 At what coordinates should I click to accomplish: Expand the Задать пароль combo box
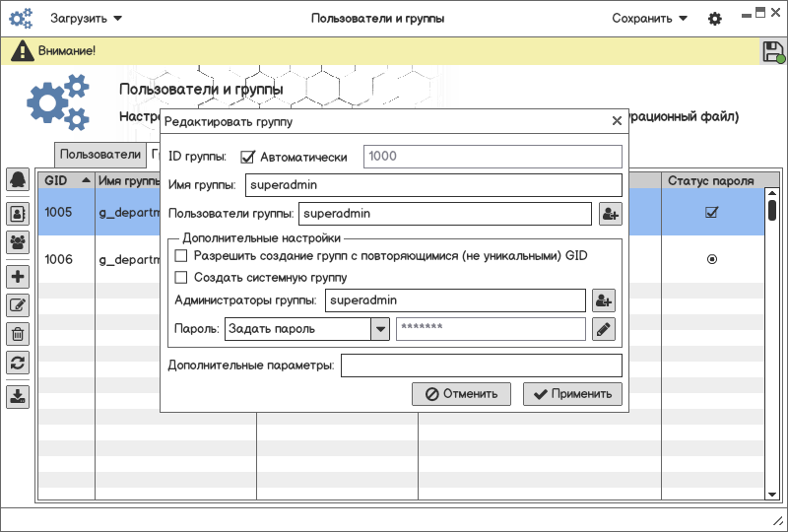[x=380, y=329]
